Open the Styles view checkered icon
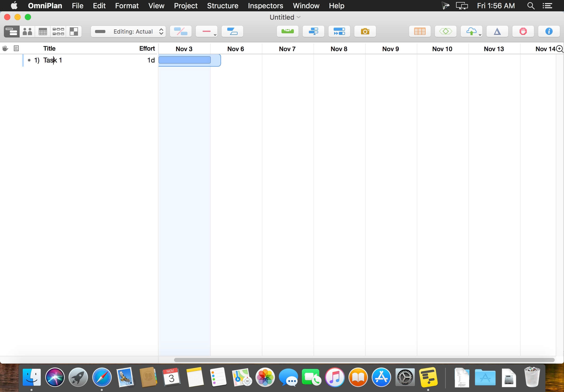 coord(74,32)
